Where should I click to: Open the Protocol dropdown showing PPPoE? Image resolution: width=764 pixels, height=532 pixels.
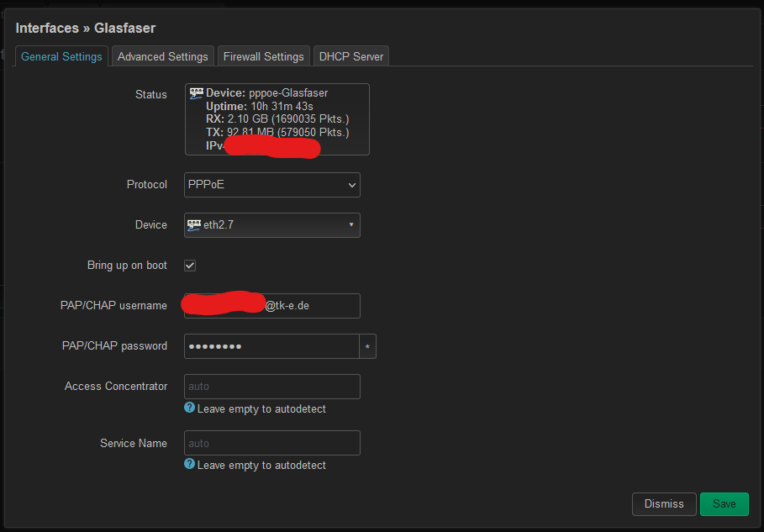coord(271,185)
